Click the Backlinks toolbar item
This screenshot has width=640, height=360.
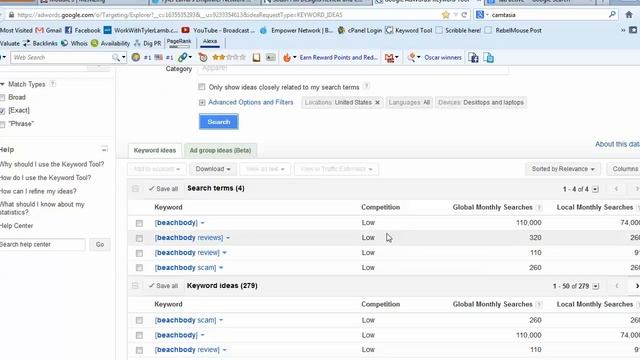click(40, 43)
